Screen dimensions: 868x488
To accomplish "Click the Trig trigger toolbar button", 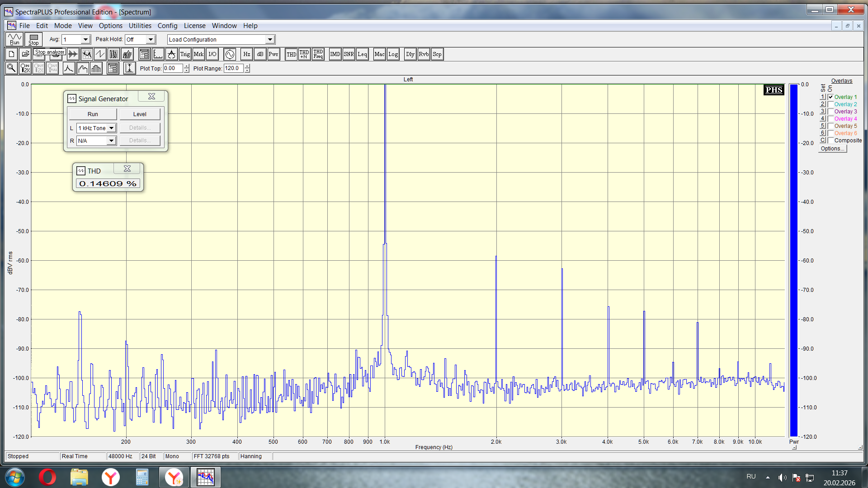I will click(185, 54).
